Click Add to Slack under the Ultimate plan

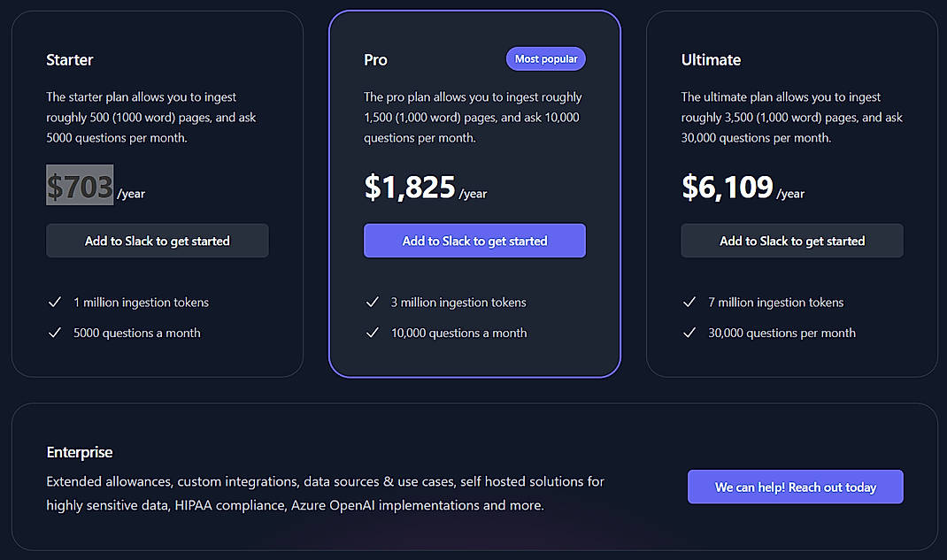(x=791, y=240)
